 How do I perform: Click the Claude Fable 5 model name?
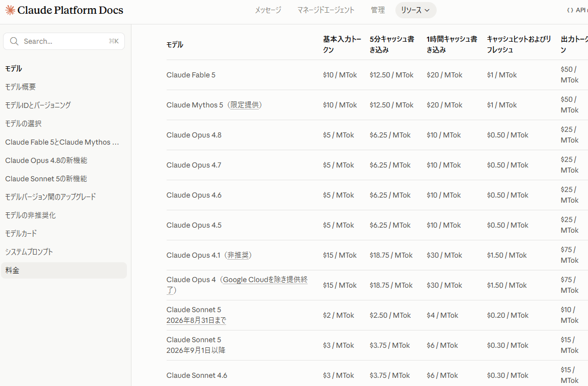click(191, 75)
